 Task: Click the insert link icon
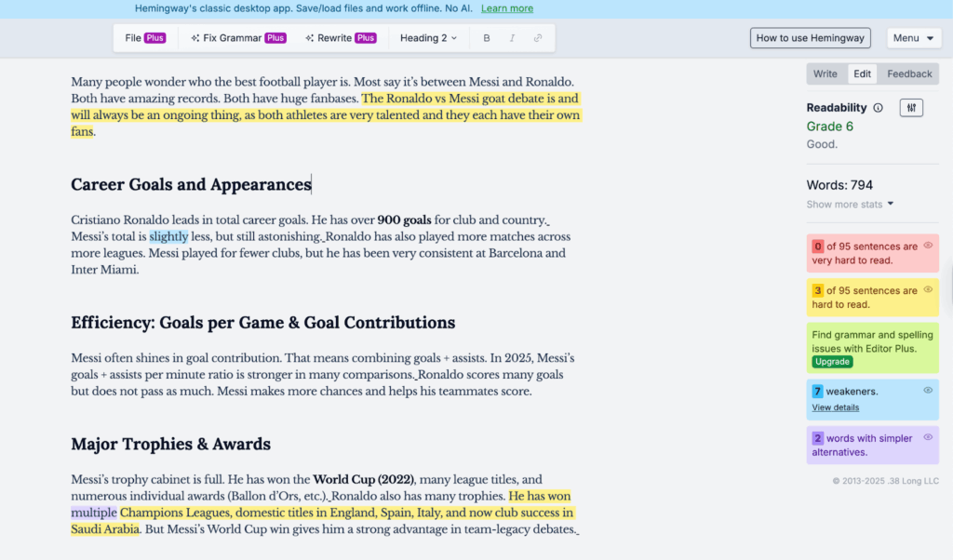538,38
